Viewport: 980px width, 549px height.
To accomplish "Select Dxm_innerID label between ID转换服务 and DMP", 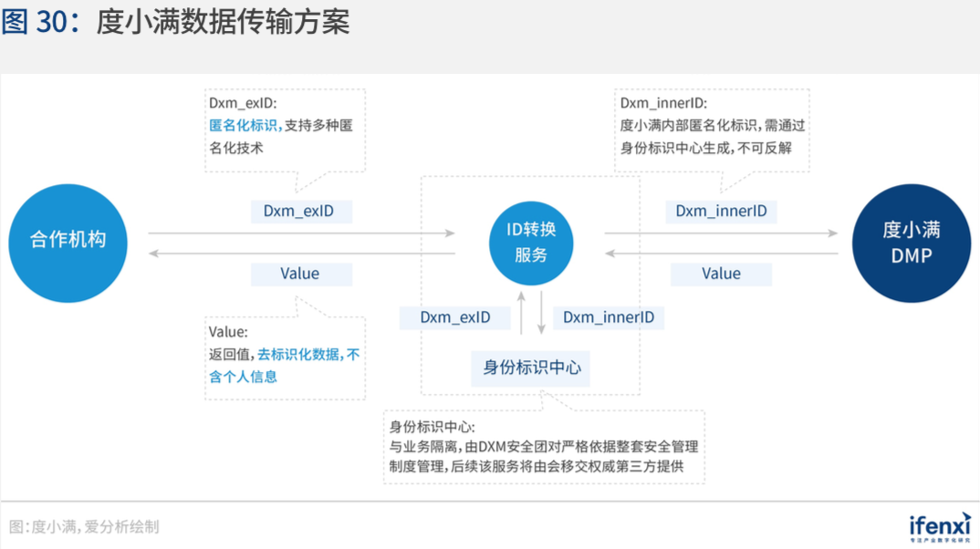I will click(721, 212).
